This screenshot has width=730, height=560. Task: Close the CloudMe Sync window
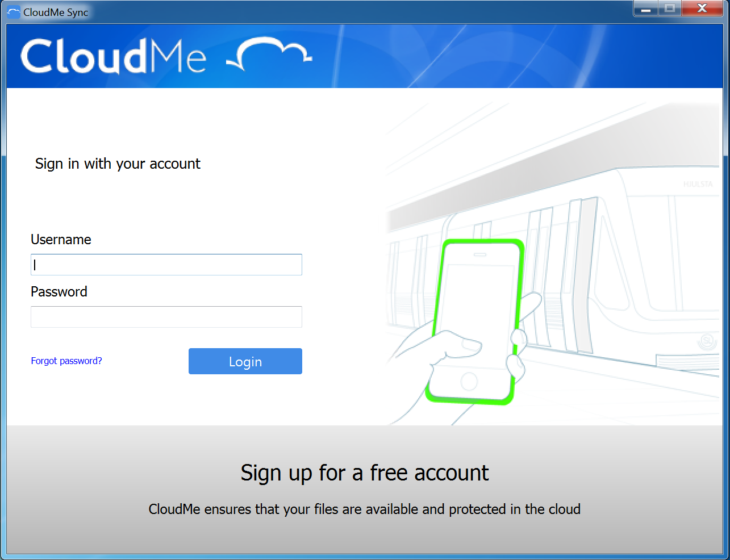tap(702, 9)
